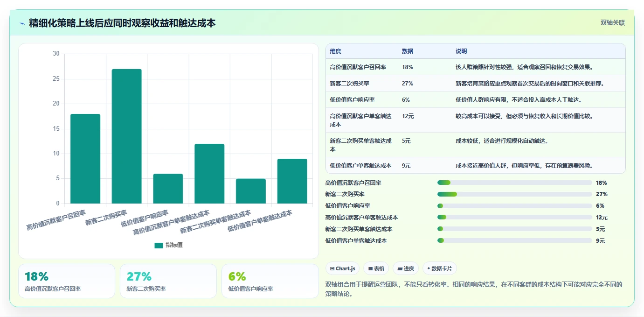Click the 说明 column header

[x=461, y=51]
